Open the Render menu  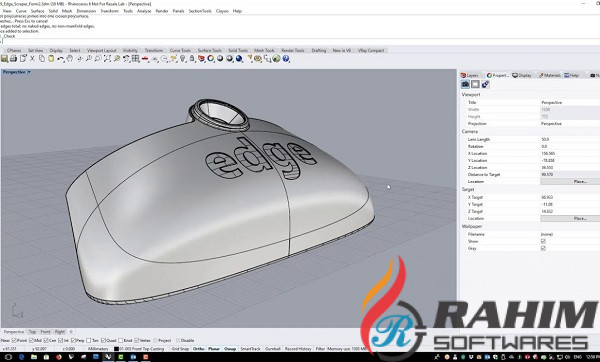pos(161,11)
